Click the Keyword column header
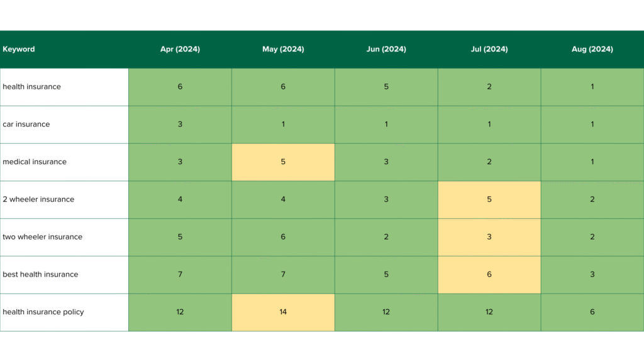 [19, 49]
